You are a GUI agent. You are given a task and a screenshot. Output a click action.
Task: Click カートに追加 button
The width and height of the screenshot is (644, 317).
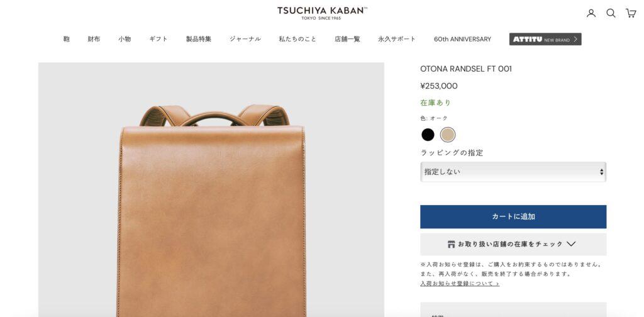(513, 217)
